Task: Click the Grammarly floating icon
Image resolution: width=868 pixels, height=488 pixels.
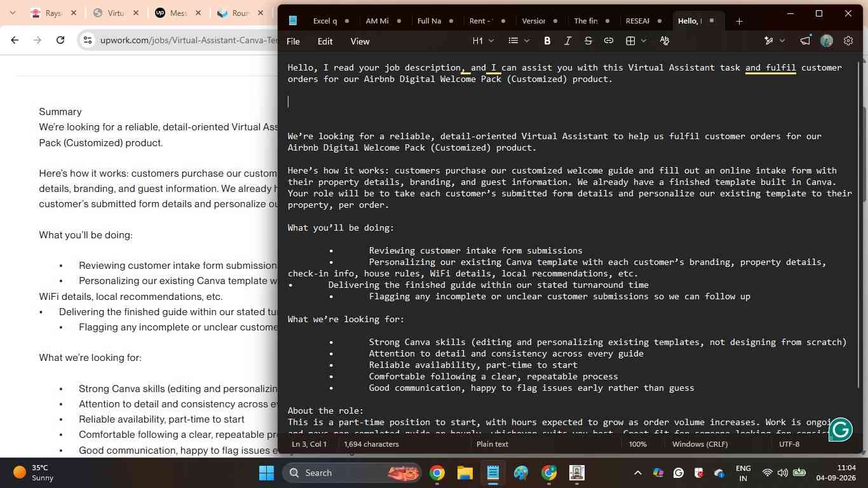Action: [841, 430]
